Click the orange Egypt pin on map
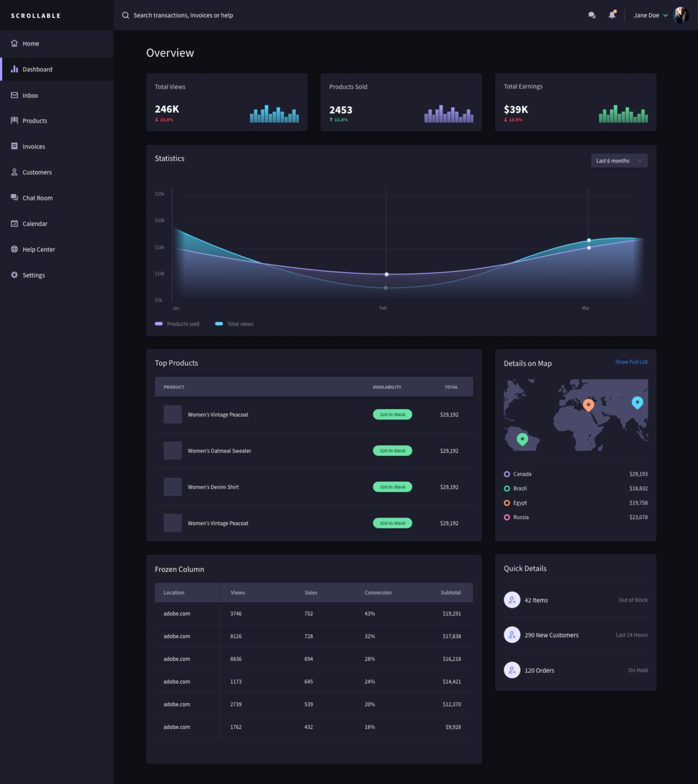 (x=588, y=404)
